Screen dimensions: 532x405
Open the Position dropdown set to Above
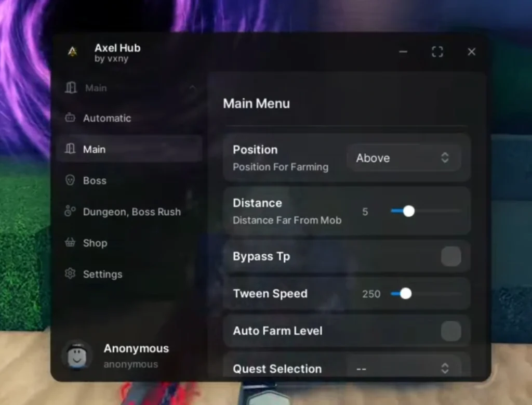404,158
